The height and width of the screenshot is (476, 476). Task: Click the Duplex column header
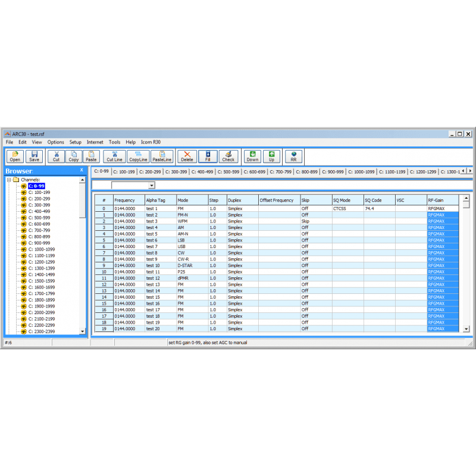(243, 201)
